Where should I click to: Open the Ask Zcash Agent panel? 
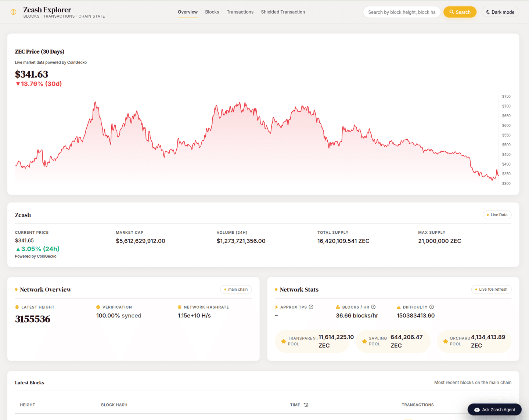(494, 409)
